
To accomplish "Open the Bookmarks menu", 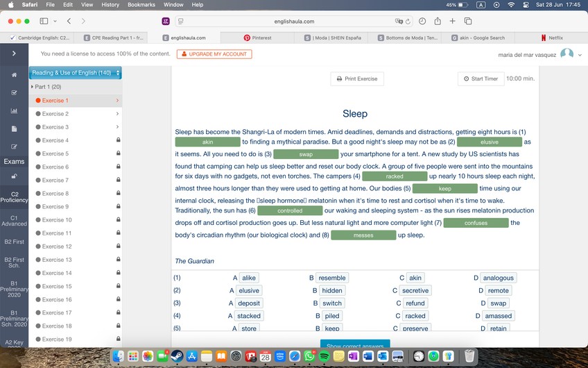I will click(141, 5).
